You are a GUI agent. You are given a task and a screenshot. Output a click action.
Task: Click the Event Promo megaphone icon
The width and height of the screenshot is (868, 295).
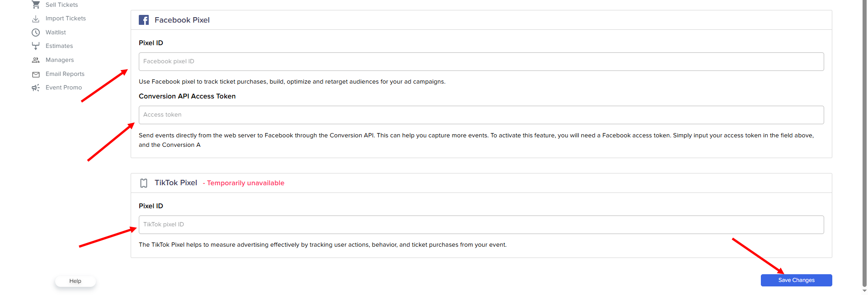point(36,88)
